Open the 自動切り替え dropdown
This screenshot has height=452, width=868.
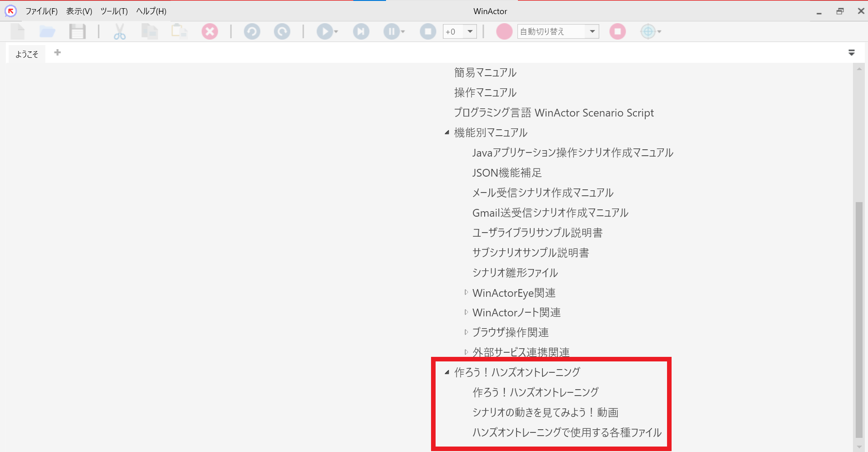[592, 31]
